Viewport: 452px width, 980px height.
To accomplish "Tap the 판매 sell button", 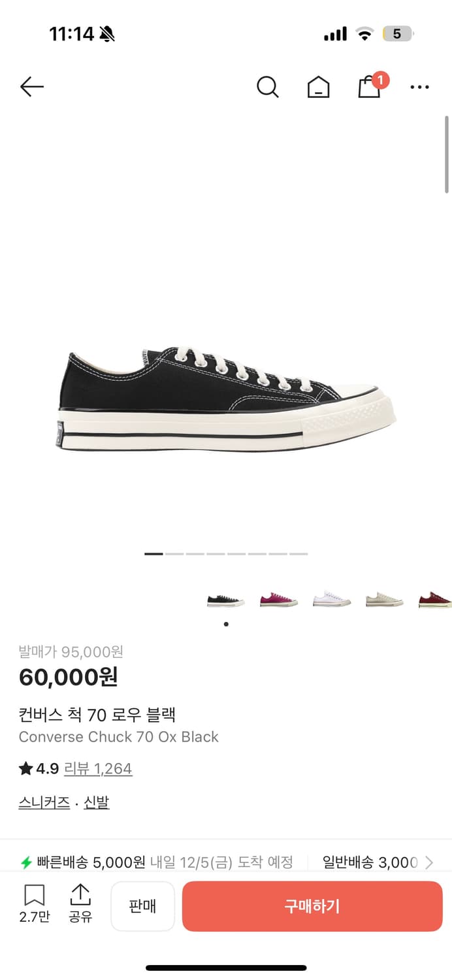I will (142, 906).
